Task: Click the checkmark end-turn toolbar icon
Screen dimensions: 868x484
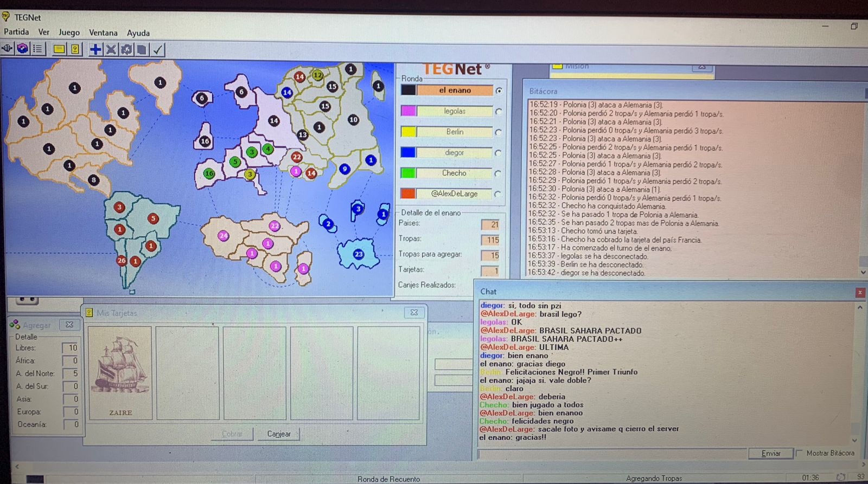Action: [158, 50]
